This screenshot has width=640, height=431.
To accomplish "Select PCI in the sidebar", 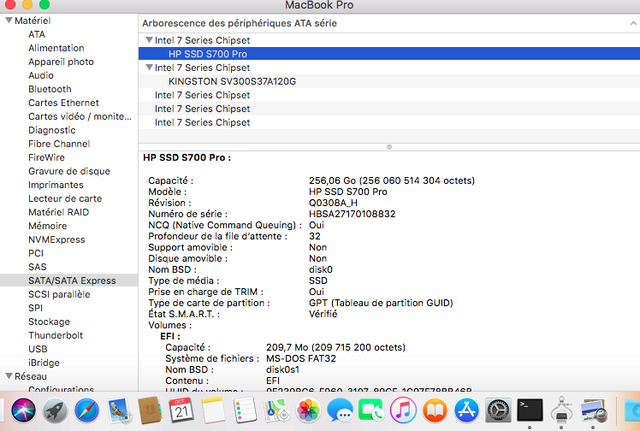I will tap(36, 253).
